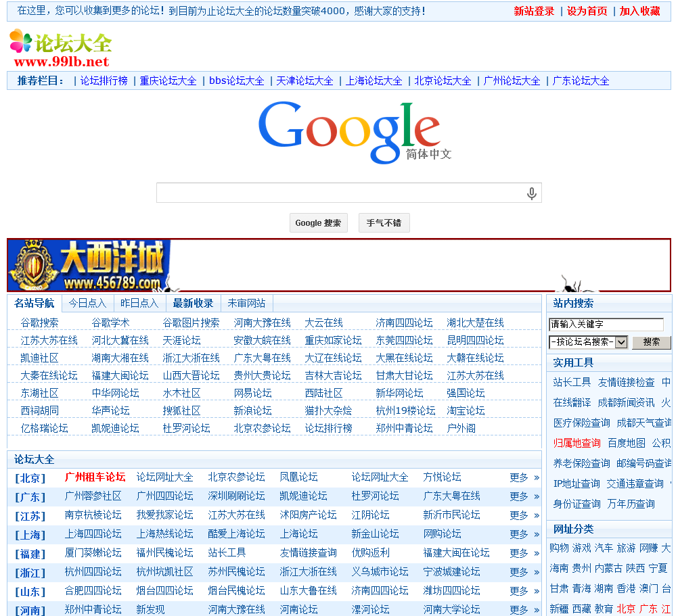The width and height of the screenshot is (678, 616).
Task: Click the red 归属地查询 link
Action: click(x=577, y=443)
